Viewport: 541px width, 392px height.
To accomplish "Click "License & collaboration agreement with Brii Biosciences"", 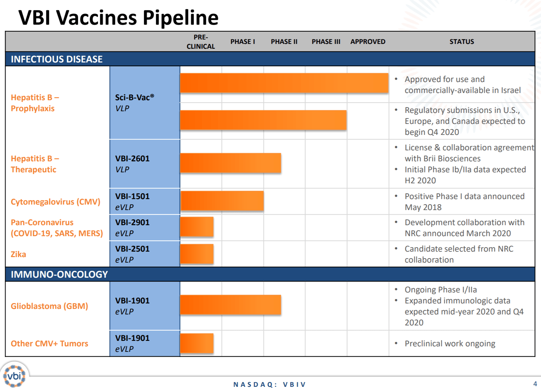I will pos(469,153).
